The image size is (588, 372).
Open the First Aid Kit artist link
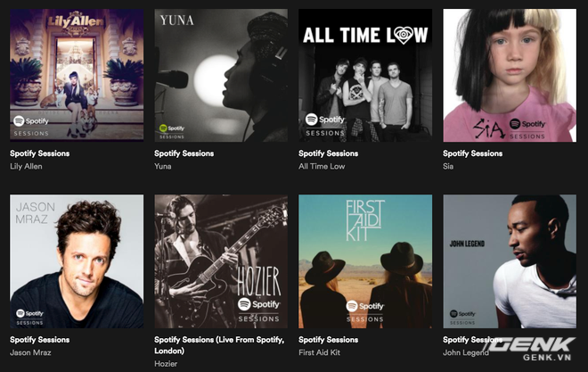pos(320,352)
